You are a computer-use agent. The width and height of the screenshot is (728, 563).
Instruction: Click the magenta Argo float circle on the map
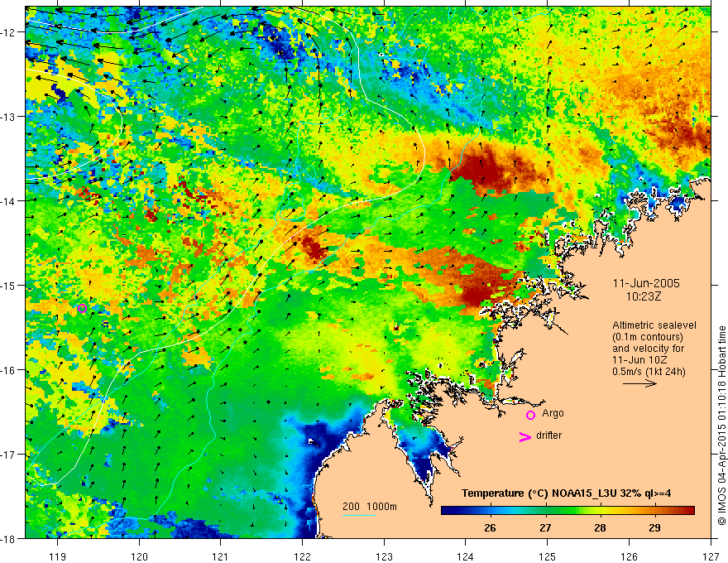[82, 308]
